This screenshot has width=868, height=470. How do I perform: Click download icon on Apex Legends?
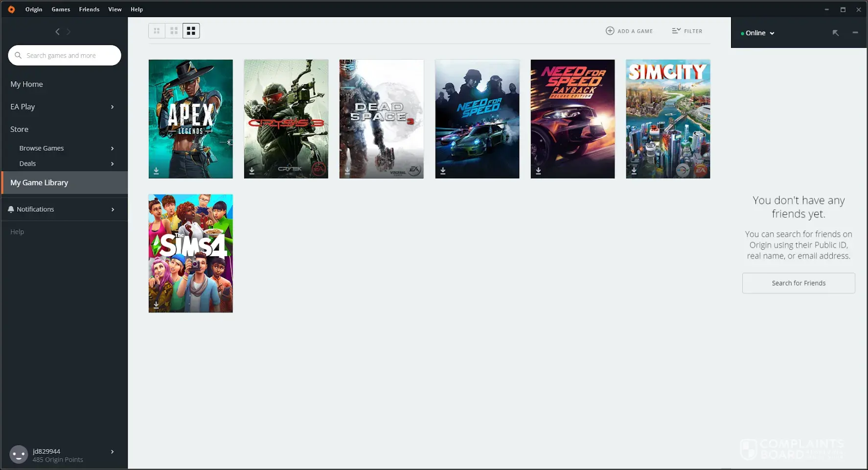click(156, 171)
